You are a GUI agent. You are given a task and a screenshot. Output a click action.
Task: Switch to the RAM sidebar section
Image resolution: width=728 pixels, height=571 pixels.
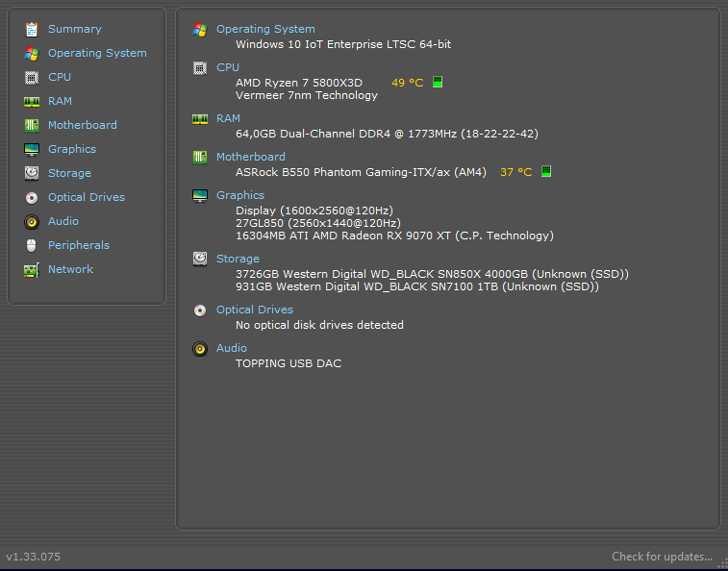click(x=60, y=101)
